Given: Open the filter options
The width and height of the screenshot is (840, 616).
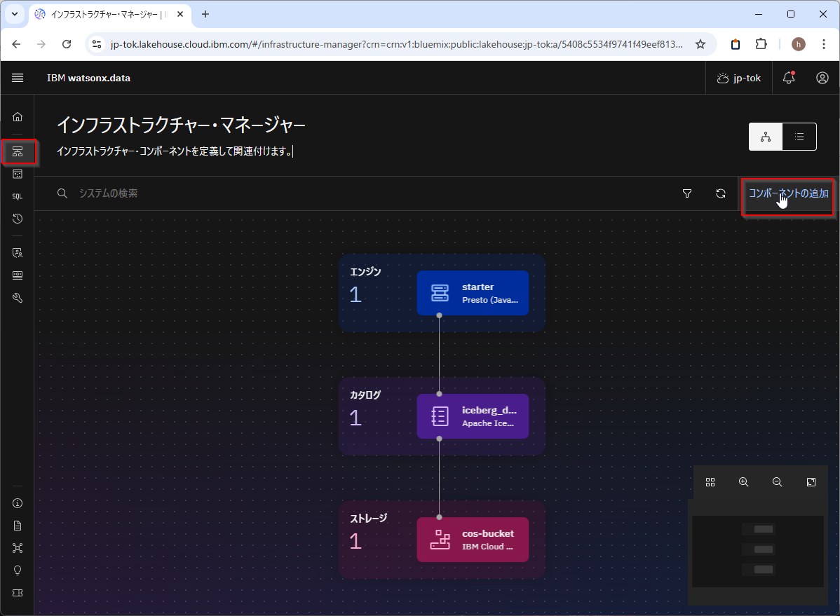Looking at the screenshot, I should 686,193.
